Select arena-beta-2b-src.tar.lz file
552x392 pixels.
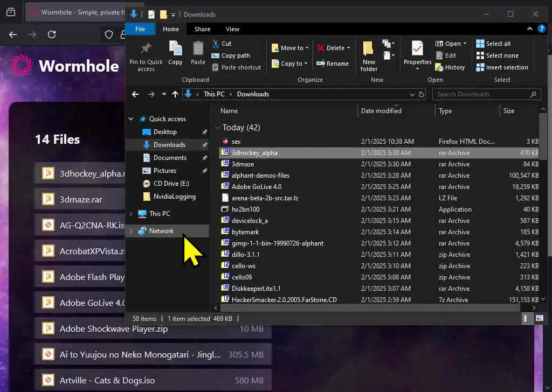(x=379, y=198)
